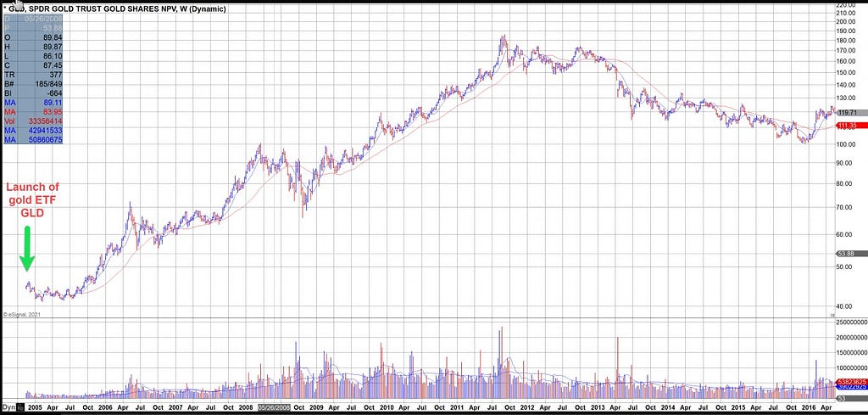The width and height of the screenshot is (868, 415).
Task: Click the GLD SPDR Gold Trust chart title
Action: 114,9
